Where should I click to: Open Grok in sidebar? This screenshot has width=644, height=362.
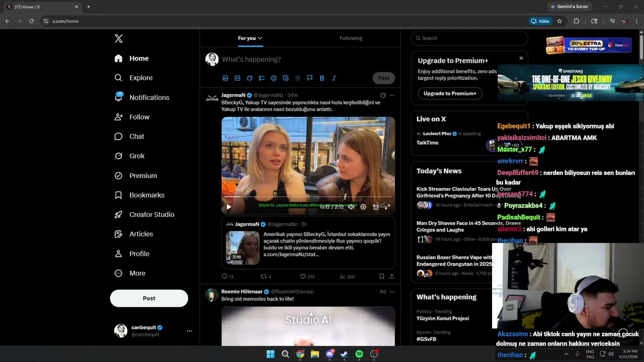pyautogui.click(x=129, y=156)
